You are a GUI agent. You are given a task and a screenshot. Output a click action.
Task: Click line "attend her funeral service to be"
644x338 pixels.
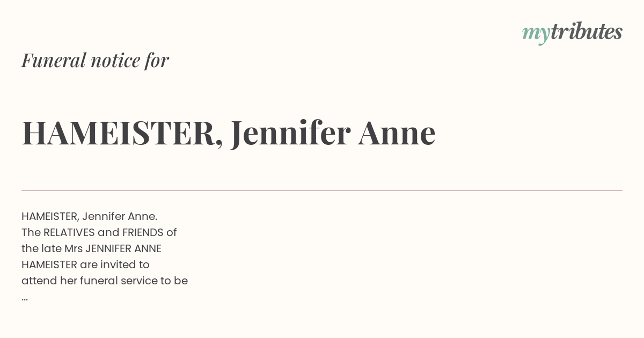pos(105,281)
